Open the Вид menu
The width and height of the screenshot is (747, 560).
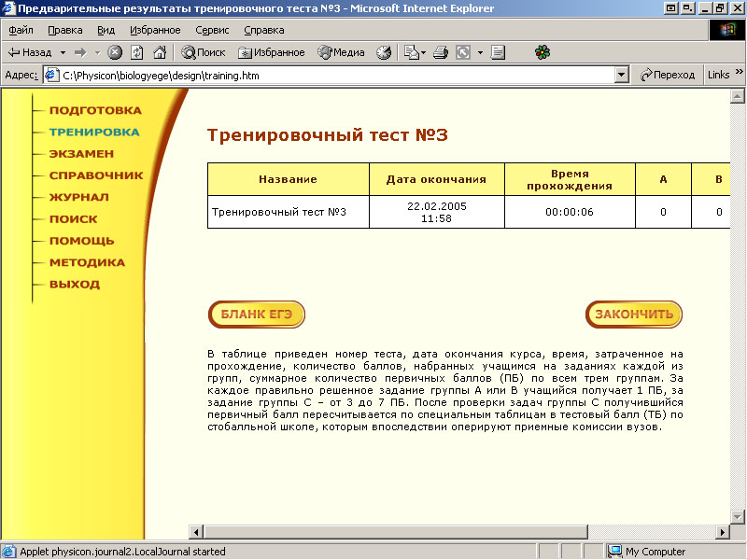pyautogui.click(x=106, y=30)
